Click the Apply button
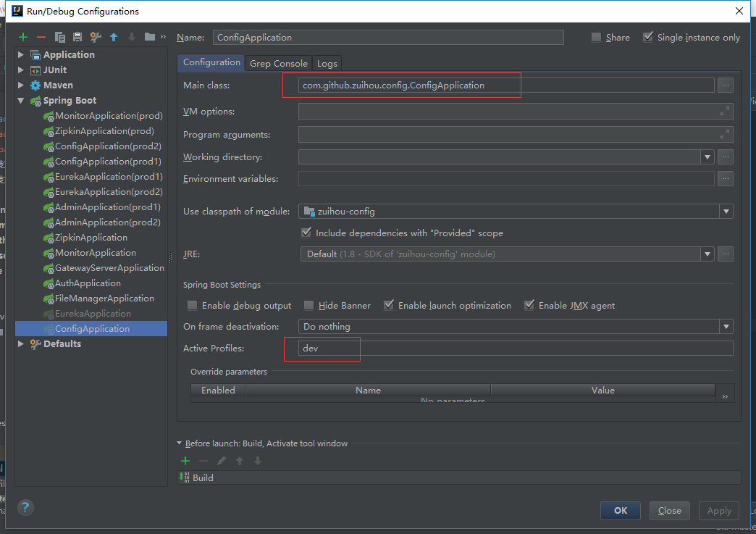756x534 pixels. tap(719, 511)
